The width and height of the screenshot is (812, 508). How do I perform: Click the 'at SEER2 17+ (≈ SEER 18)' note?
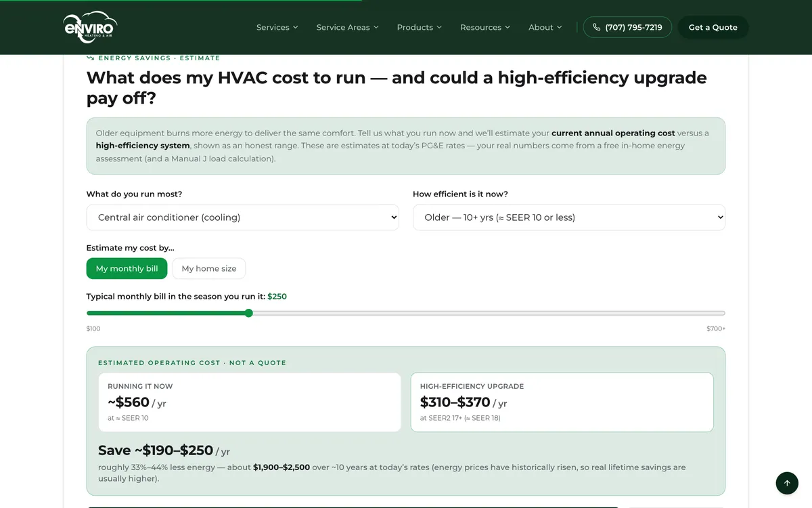coord(460,418)
